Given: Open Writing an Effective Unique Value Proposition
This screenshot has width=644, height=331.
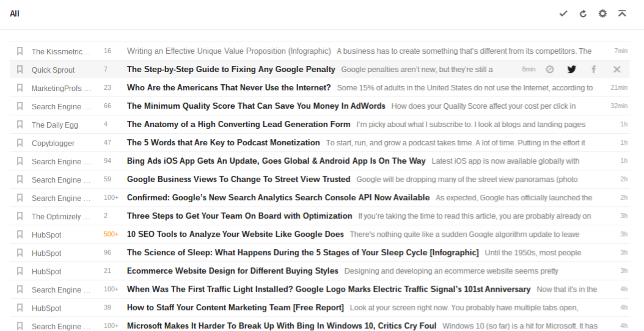Looking at the screenshot, I should pos(229,51).
